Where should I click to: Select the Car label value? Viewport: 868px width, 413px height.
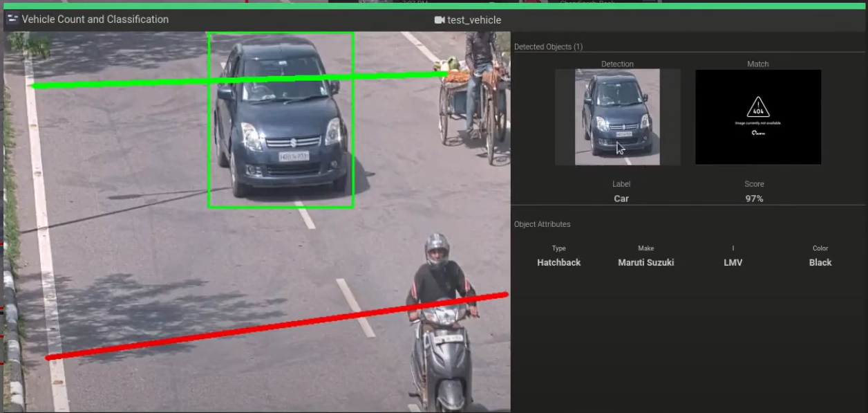[621, 199]
